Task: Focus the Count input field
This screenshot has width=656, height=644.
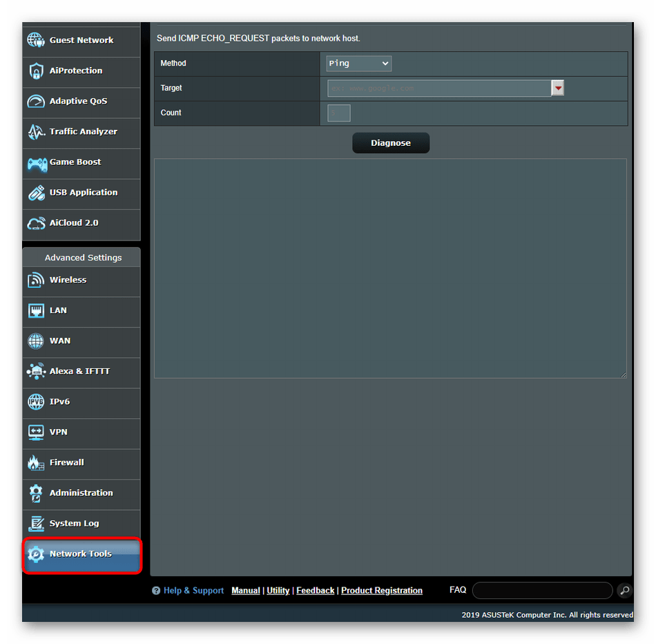Action: pyautogui.click(x=339, y=113)
